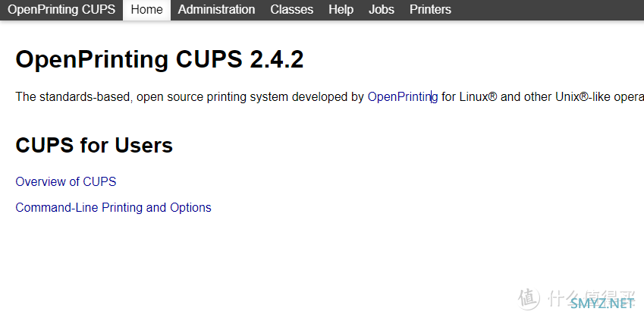Image resolution: width=644 pixels, height=318 pixels.
Task: Click the standards-based description paragraph
Action: (x=329, y=97)
